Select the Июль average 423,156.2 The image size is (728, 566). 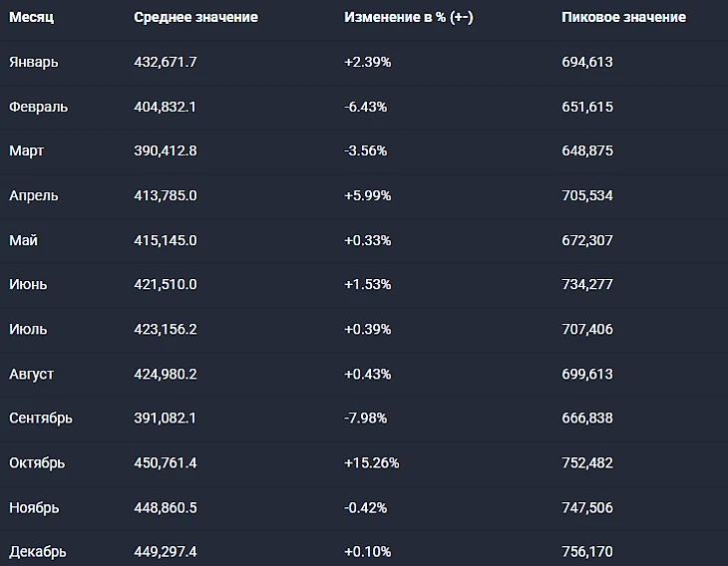pos(166,330)
